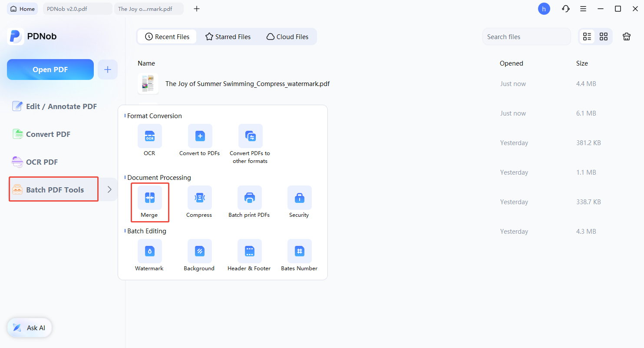The image size is (644, 348).
Task: Launch the OCR format conversion tool
Action: point(150,136)
